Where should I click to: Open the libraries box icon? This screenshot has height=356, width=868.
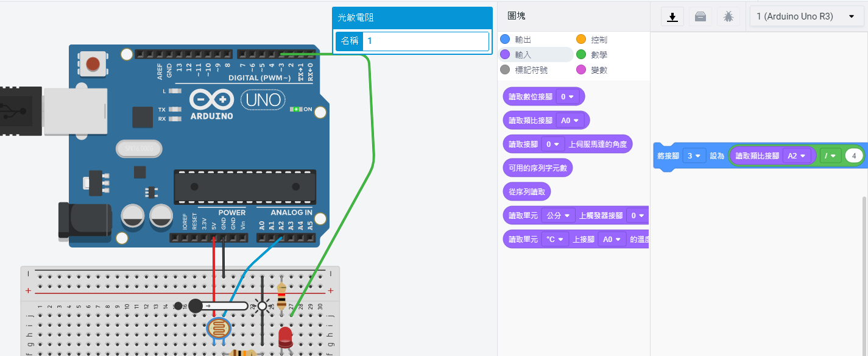pos(700,17)
